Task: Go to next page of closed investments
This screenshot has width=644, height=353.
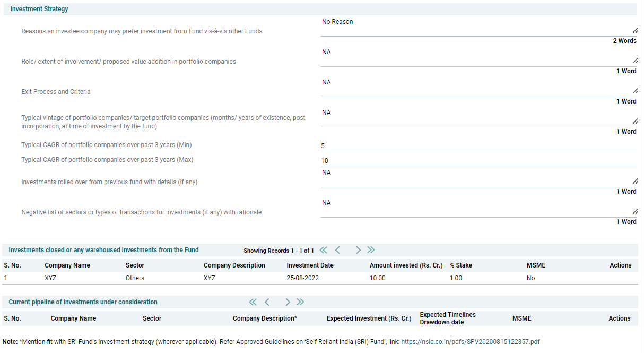Action: 358,250
